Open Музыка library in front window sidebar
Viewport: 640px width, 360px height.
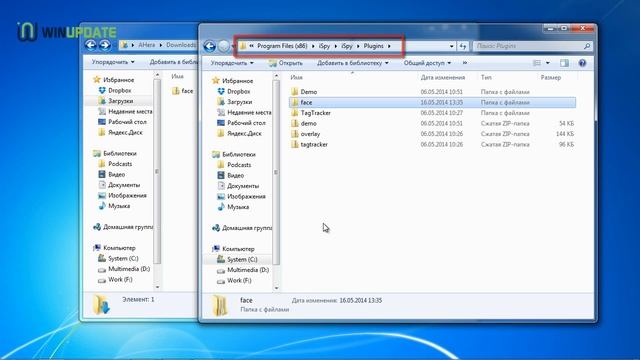pyautogui.click(x=238, y=207)
